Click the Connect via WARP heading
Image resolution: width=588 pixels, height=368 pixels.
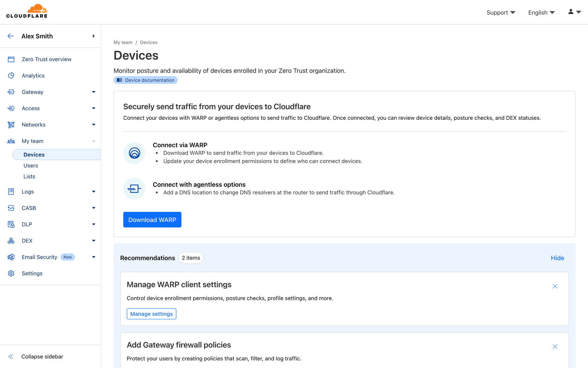click(x=180, y=145)
